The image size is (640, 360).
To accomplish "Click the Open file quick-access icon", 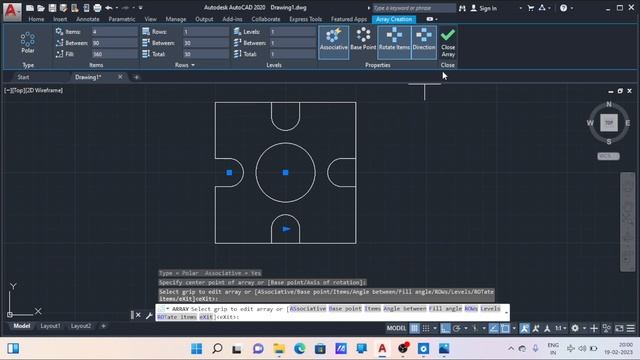I will point(41,8).
